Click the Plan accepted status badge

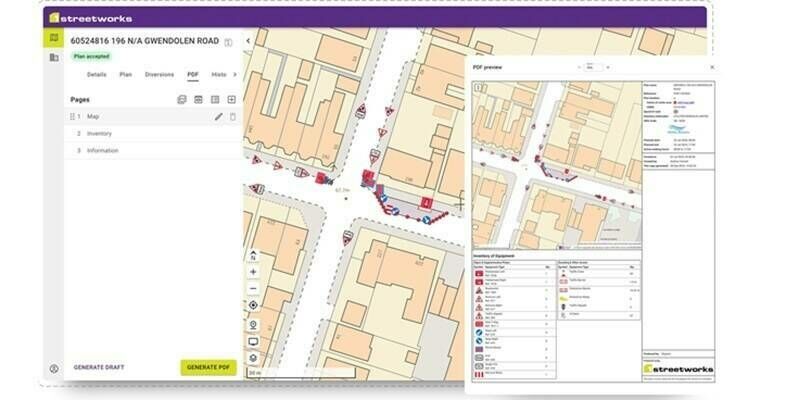tap(92, 57)
